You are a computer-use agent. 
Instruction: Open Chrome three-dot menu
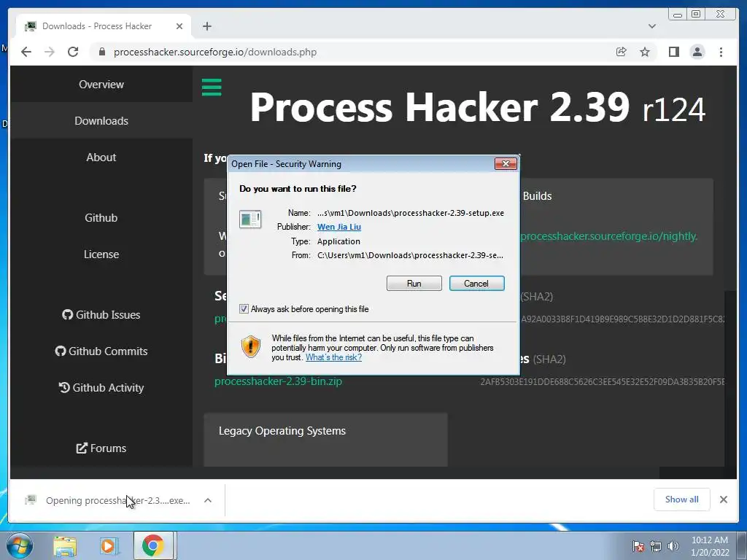(x=721, y=52)
